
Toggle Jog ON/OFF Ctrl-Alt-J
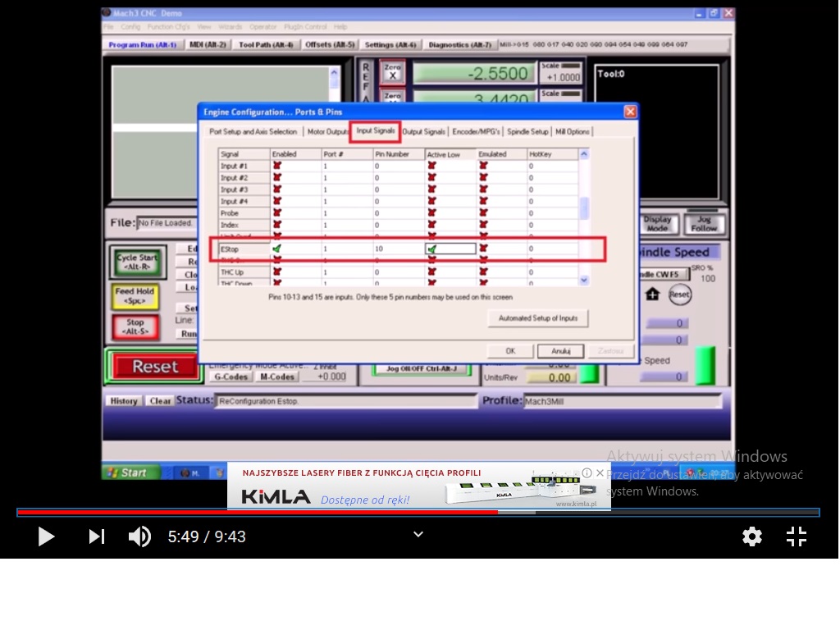point(422,369)
